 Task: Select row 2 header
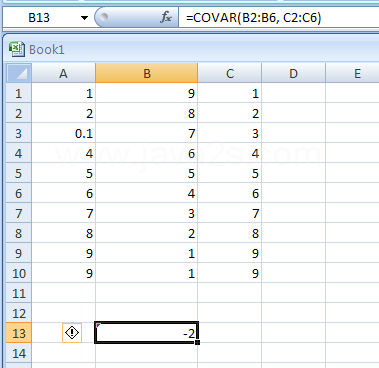(19, 113)
